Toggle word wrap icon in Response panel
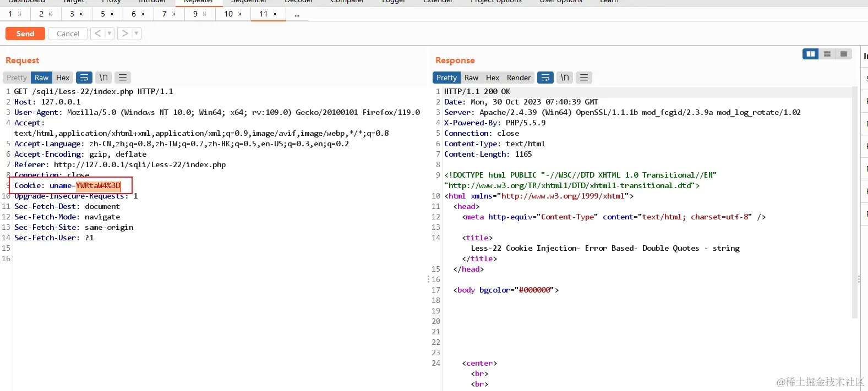The image size is (868, 391). (x=545, y=78)
